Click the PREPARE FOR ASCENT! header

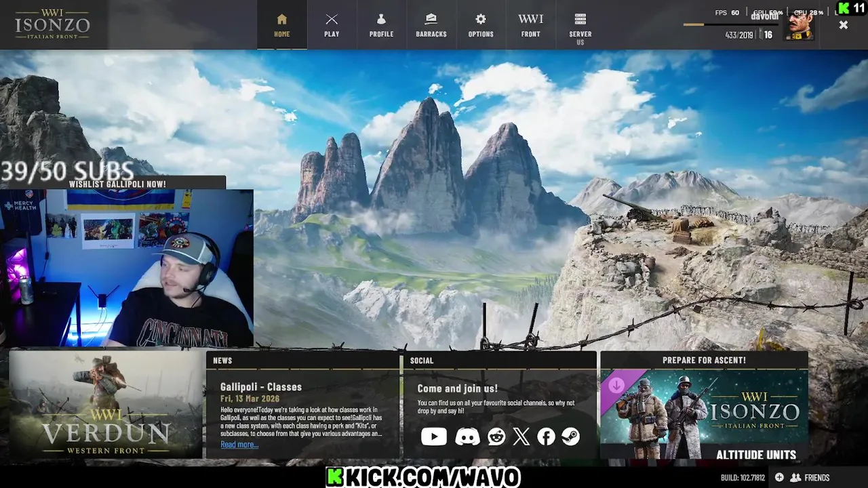tap(704, 361)
